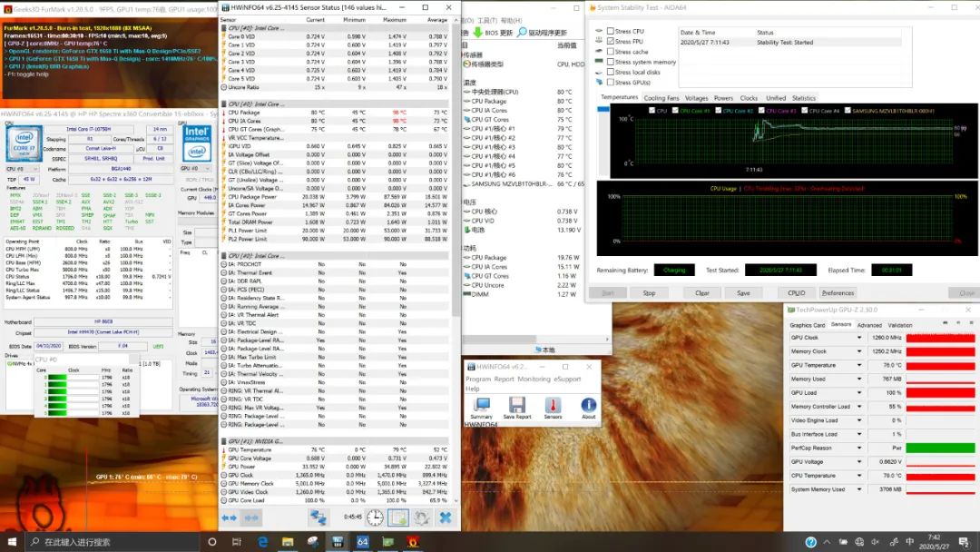This screenshot has height=552, width=980.
Task: Open Sensors from the HWiNFO toolbar
Action: [x=553, y=405]
